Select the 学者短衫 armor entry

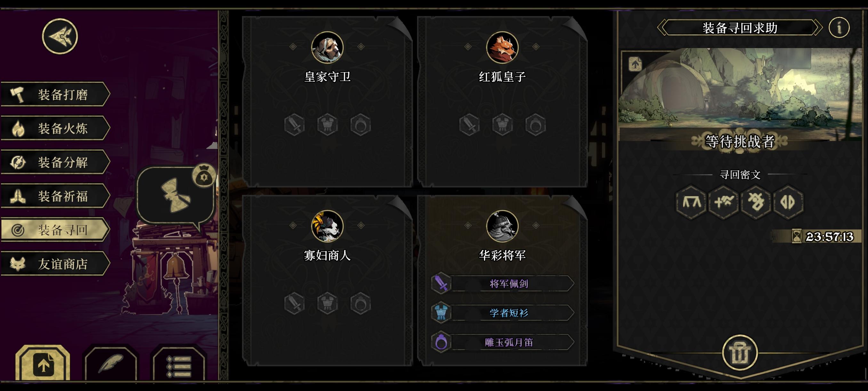pos(502,313)
